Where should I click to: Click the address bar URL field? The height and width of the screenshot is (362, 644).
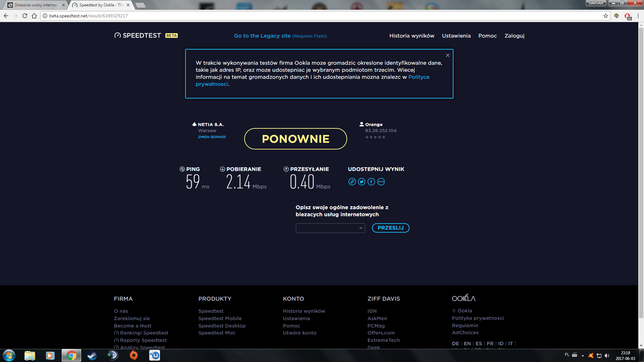pyautogui.click(x=322, y=16)
